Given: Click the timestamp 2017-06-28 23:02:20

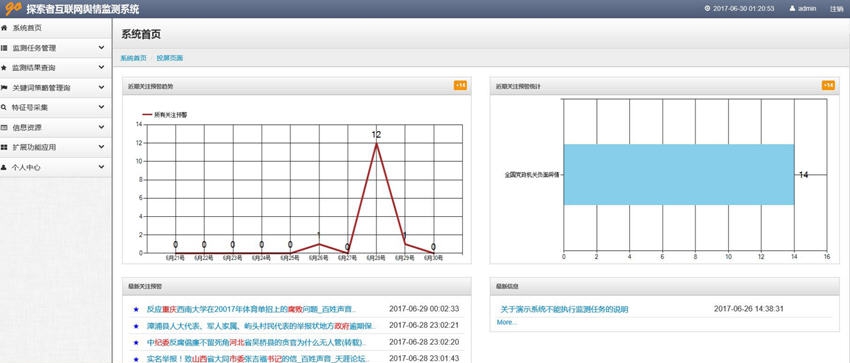Looking at the screenshot, I should 424,342.
